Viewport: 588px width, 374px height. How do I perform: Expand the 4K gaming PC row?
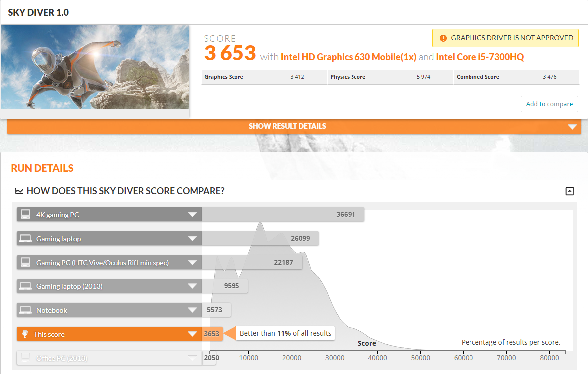[192, 215]
